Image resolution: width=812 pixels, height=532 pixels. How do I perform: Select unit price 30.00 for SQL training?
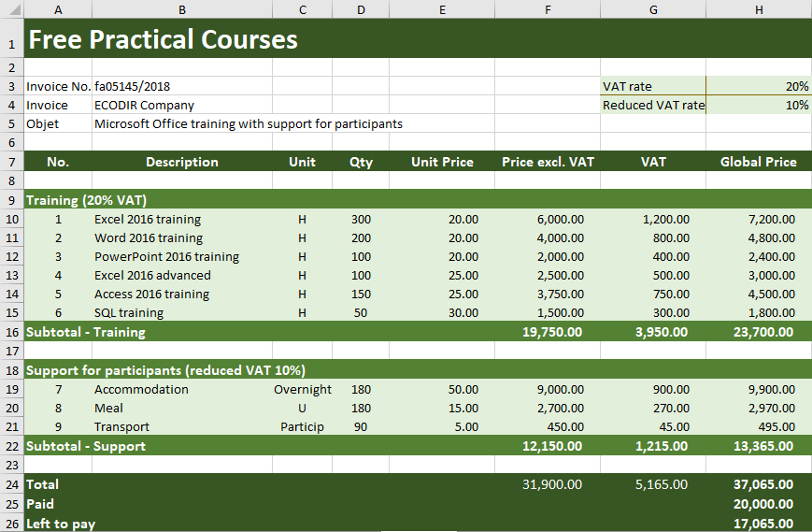point(442,312)
